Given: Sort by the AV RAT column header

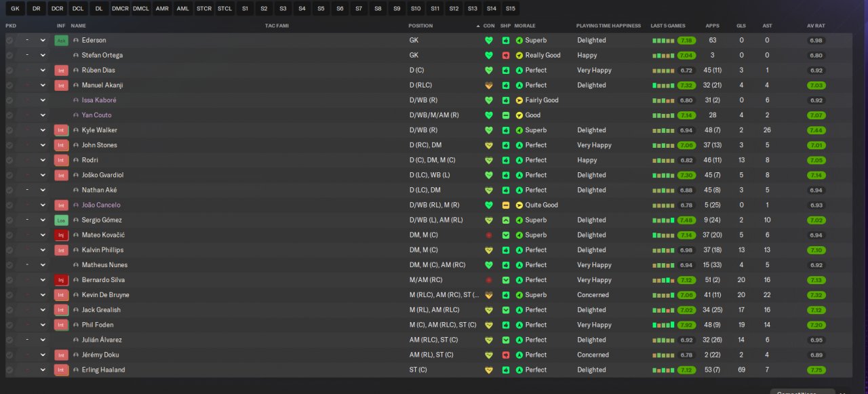Looking at the screenshot, I should tap(816, 26).
